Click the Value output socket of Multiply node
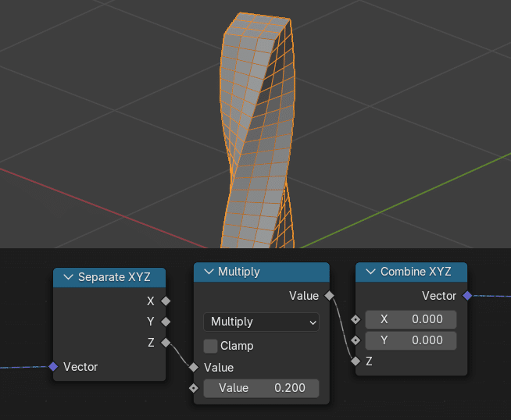This screenshot has width=511, height=420. click(330, 296)
